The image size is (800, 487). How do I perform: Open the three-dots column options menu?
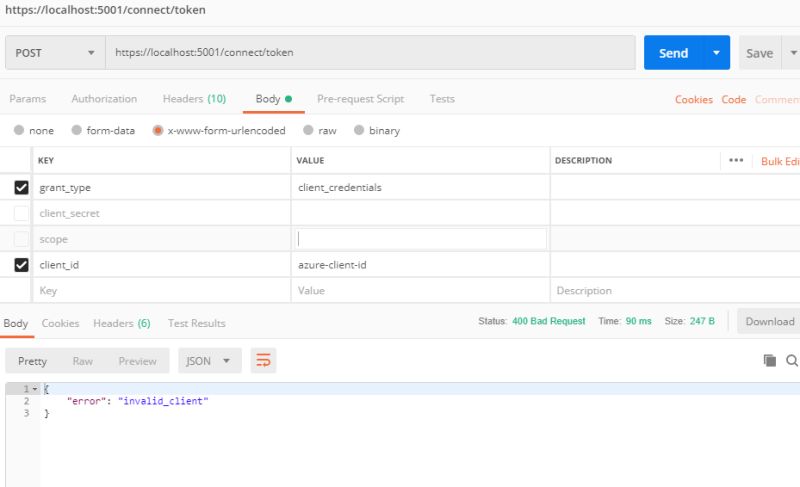[x=736, y=160]
